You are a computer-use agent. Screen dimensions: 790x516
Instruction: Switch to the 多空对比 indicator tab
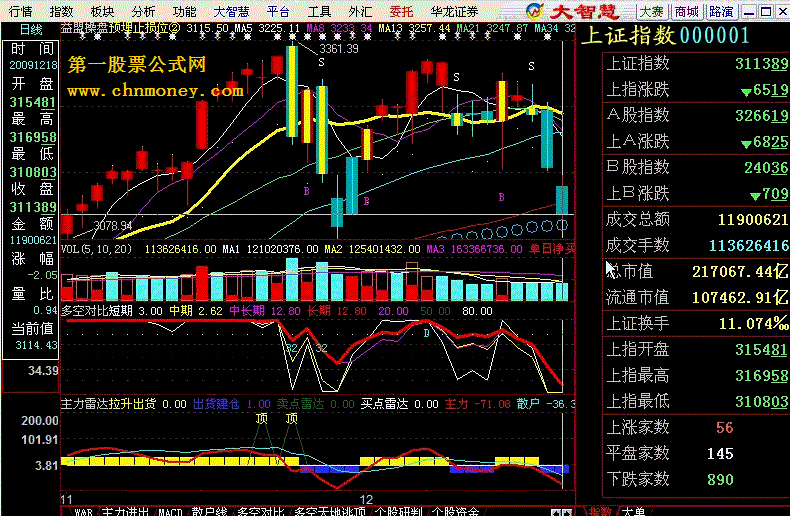tap(260, 511)
